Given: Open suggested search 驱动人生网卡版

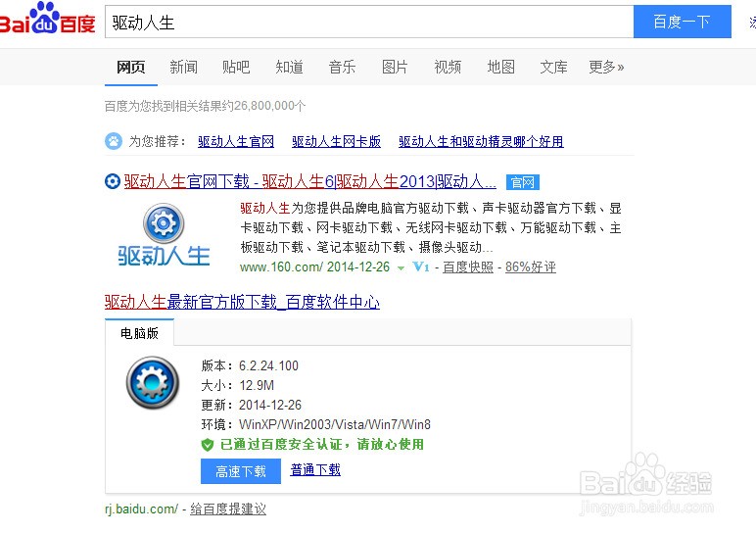Looking at the screenshot, I should click(336, 142).
